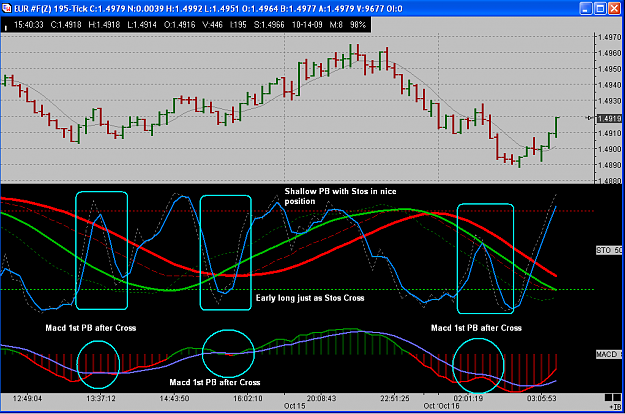
Task: Click the +IB indicator in bottom corner
Action: (615, 407)
